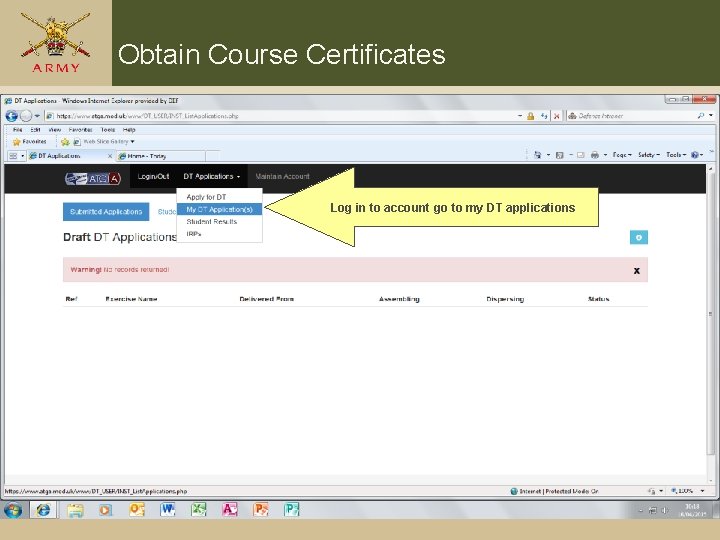This screenshot has width=720, height=540.
Task: Switch to the DT Applications tab
Action: (x=68, y=156)
